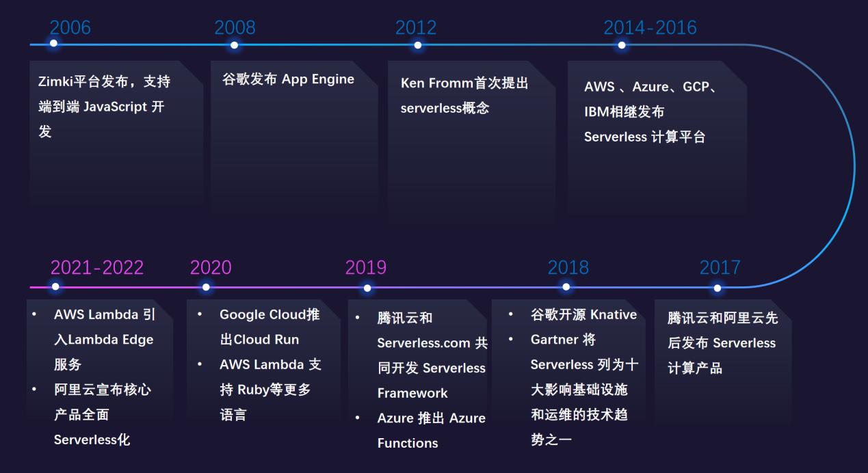Click the 2014-2016 year label

[650, 28]
